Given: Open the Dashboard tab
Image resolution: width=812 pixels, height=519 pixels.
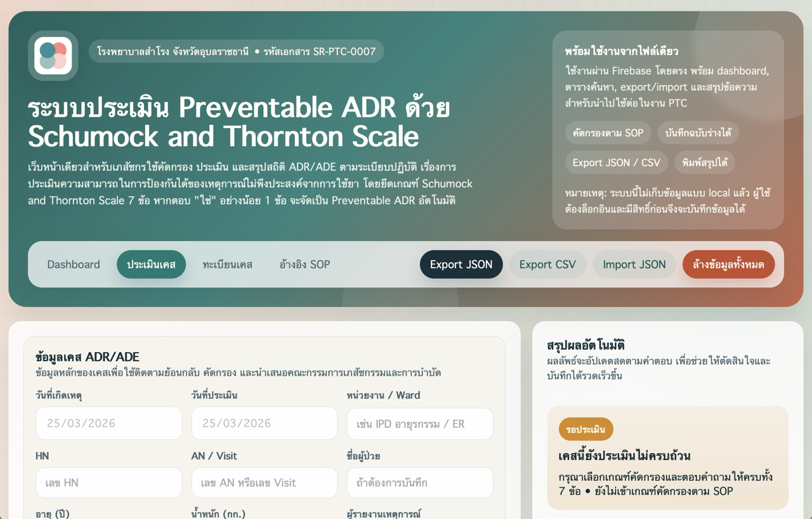Looking at the screenshot, I should pos(74,265).
